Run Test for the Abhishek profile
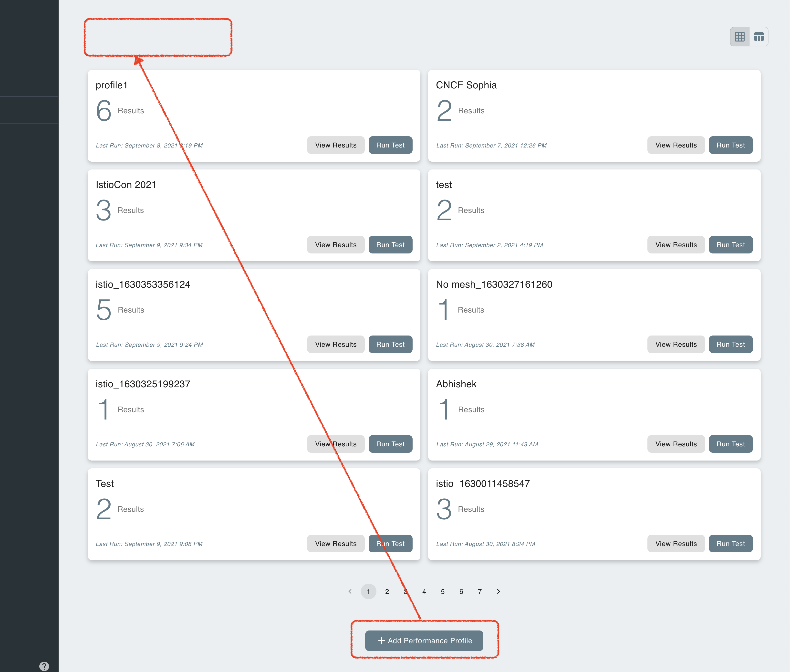 (x=731, y=444)
